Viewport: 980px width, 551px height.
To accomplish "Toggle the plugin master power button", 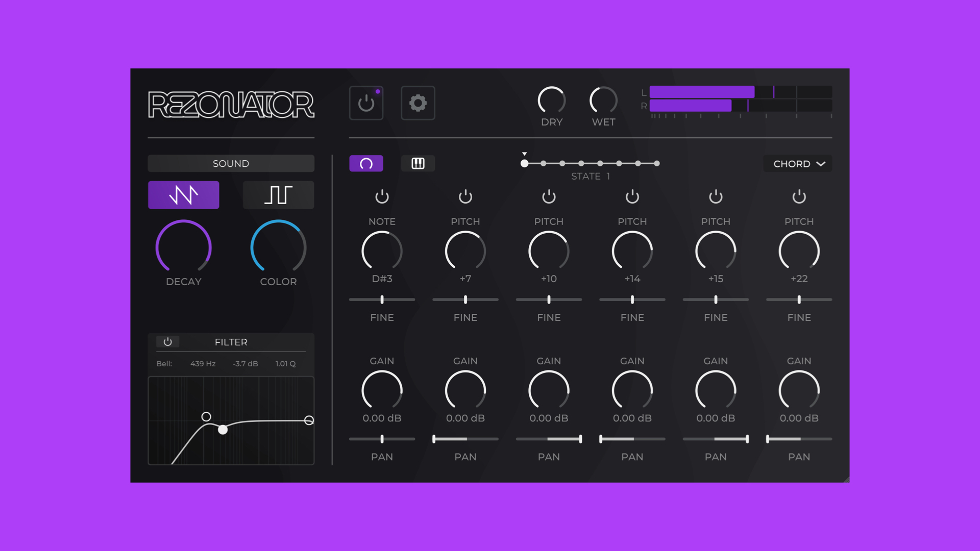I will 366,103.
